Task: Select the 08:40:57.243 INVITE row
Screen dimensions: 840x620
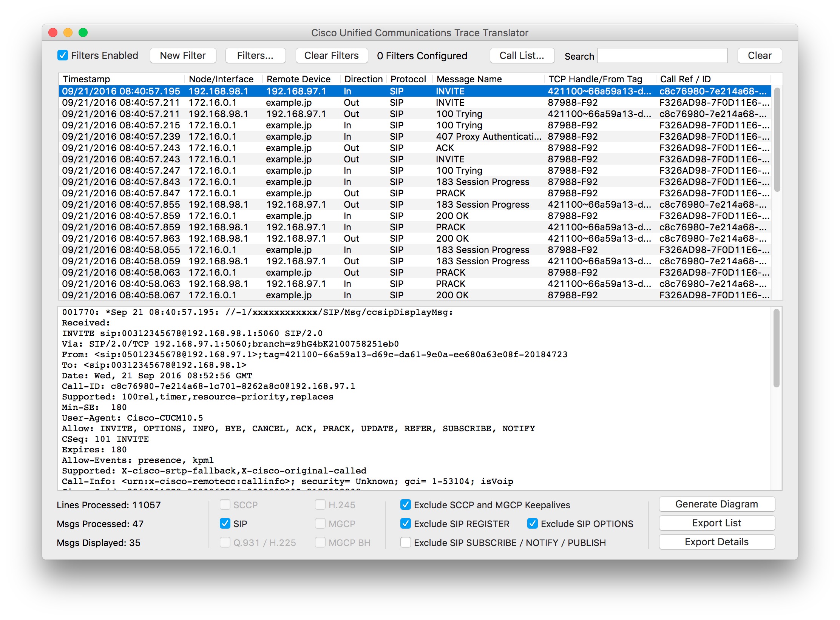Action: 415,159
